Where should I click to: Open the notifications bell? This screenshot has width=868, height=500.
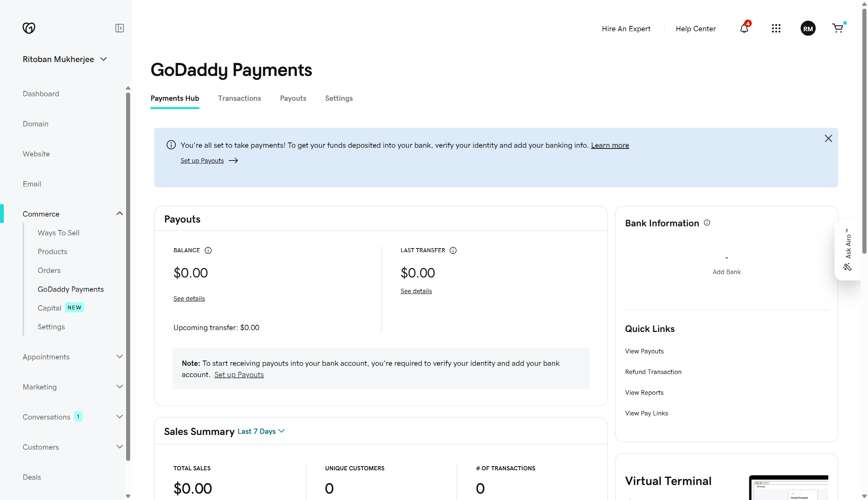(744, 29)
